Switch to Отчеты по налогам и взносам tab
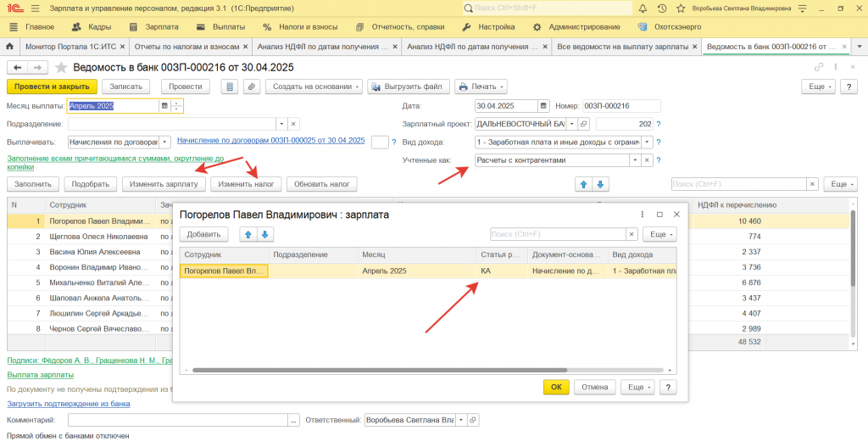868x447 pixels. [x=186, y=47]
